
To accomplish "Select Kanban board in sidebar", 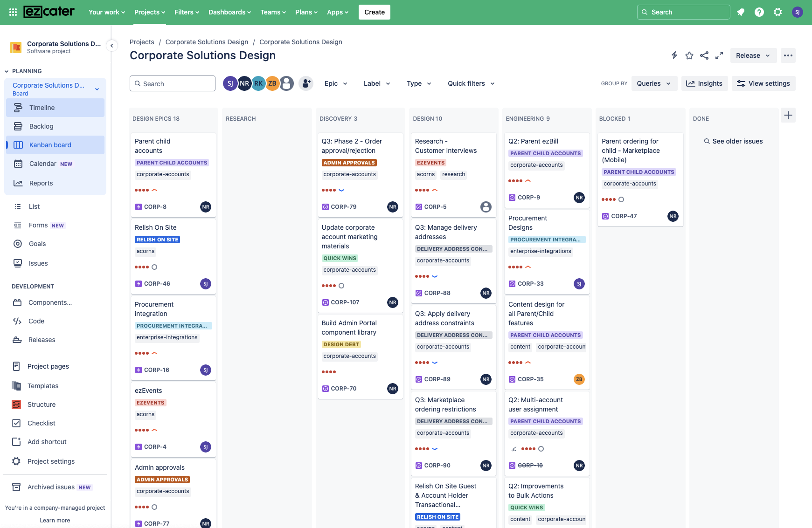I will (x=55, y=145).
